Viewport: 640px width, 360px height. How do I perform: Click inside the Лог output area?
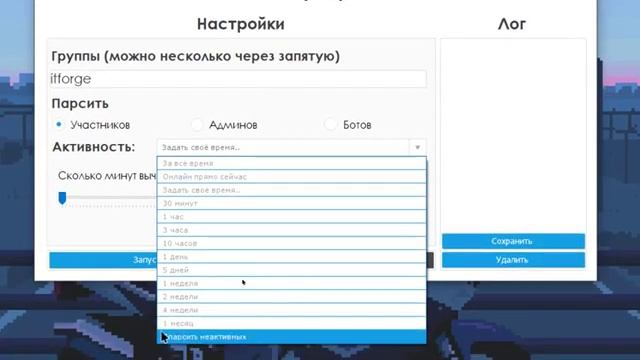(x=513, y=135)
